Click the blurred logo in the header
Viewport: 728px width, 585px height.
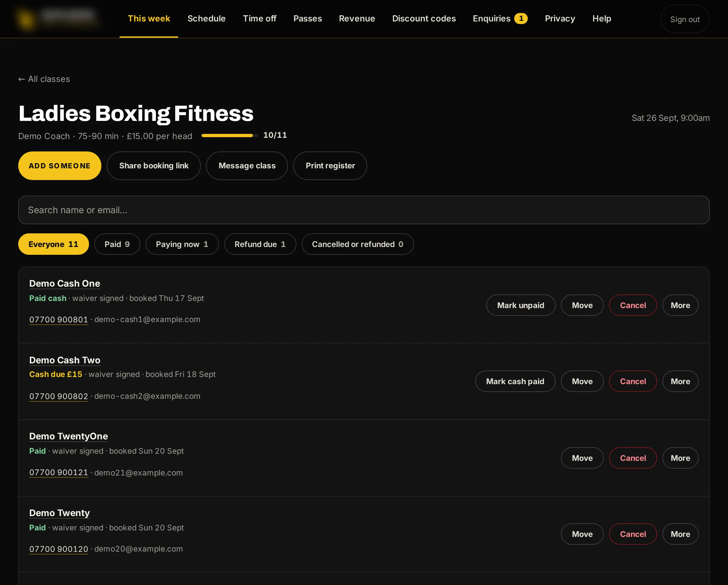58,19
